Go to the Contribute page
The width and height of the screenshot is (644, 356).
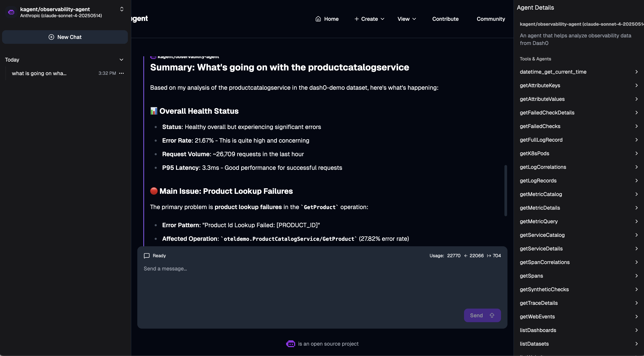point(445,19)
